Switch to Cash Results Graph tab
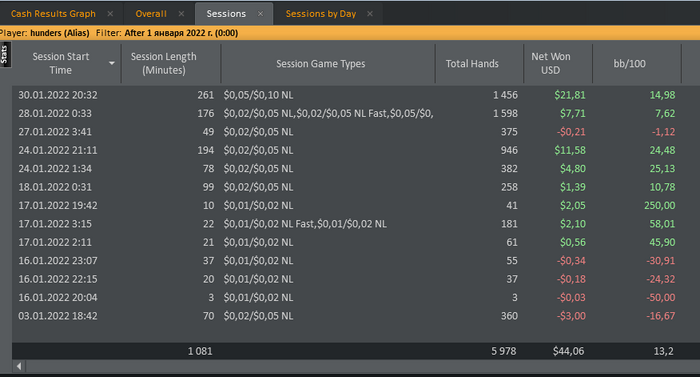 tap(53, 14)
